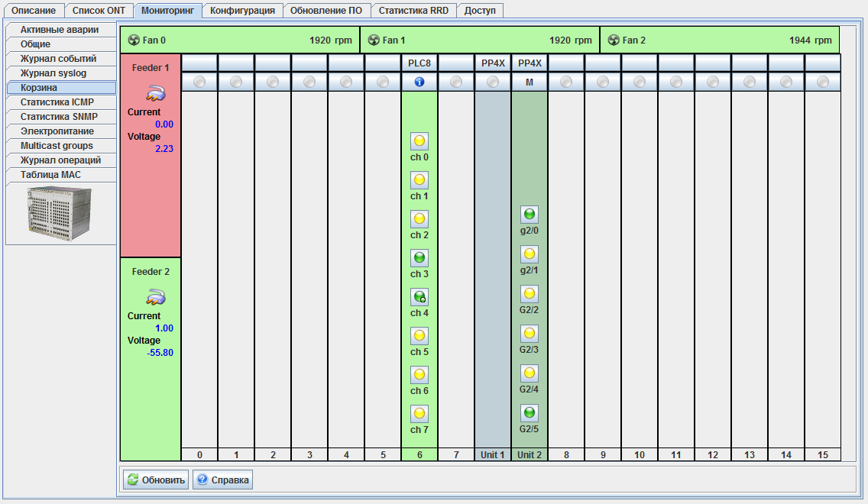Select Корзина in the sidebar
The width and height of the screenshot is (868, 504).
tap(61, 87)
